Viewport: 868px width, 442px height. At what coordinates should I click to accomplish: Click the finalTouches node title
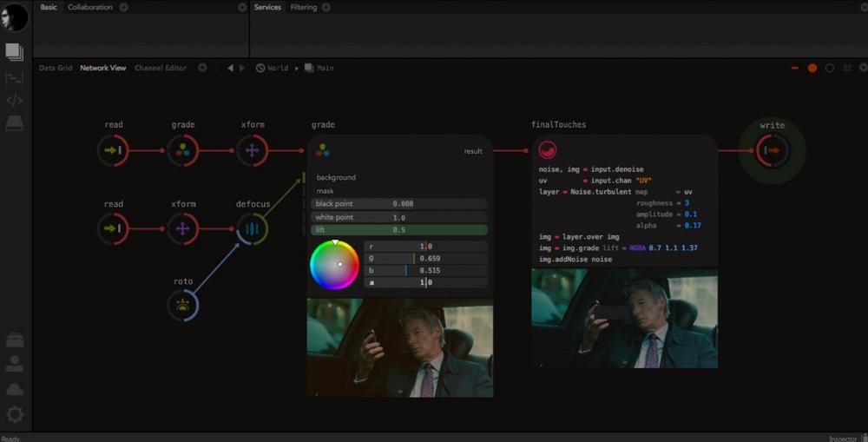point(558,125)
